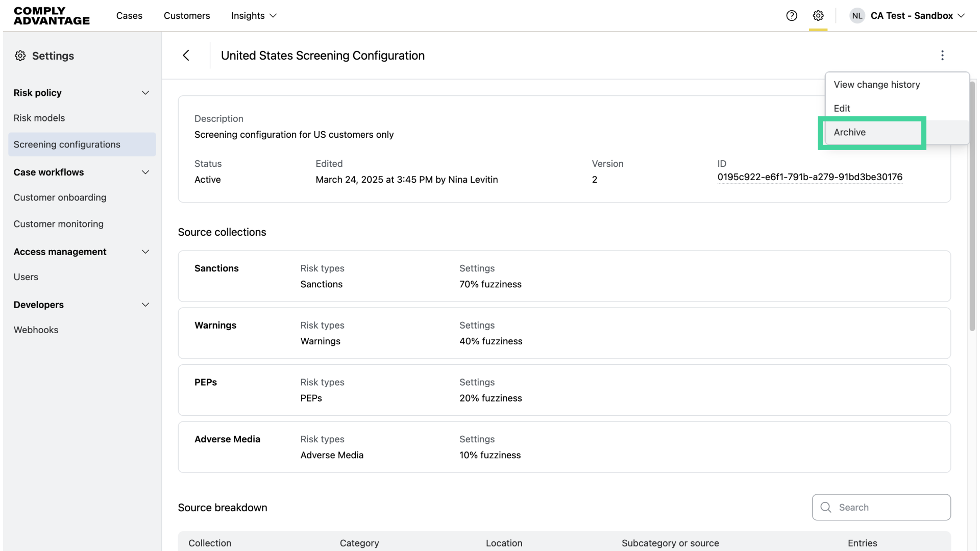Click the NL user avatar
This screenshot has width=980, height=551.
point(857,15)
